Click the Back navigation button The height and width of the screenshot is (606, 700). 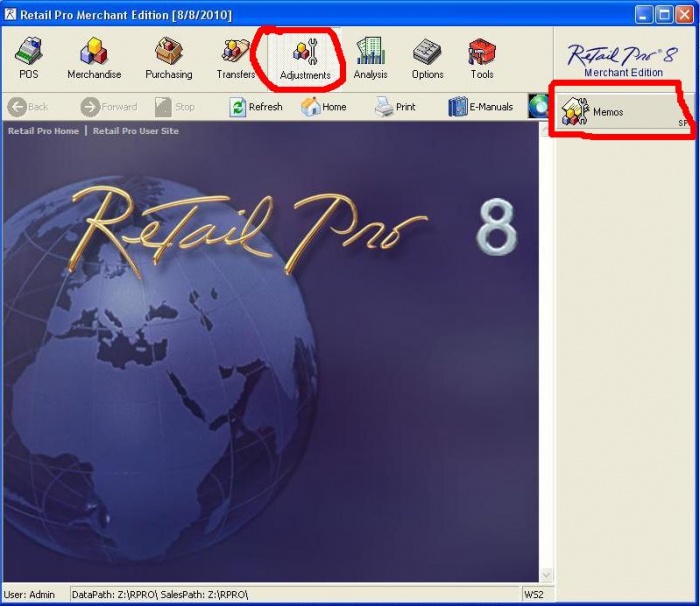[28, 107]
